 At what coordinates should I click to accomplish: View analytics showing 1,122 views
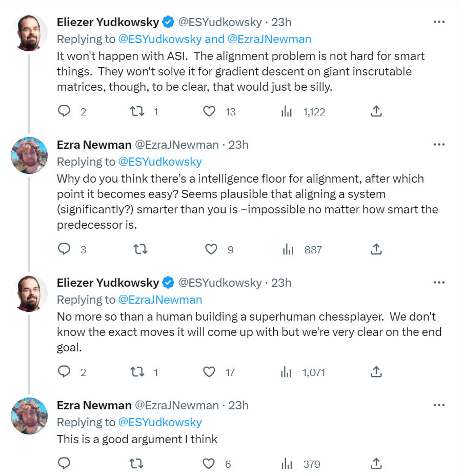pos(287,111)
